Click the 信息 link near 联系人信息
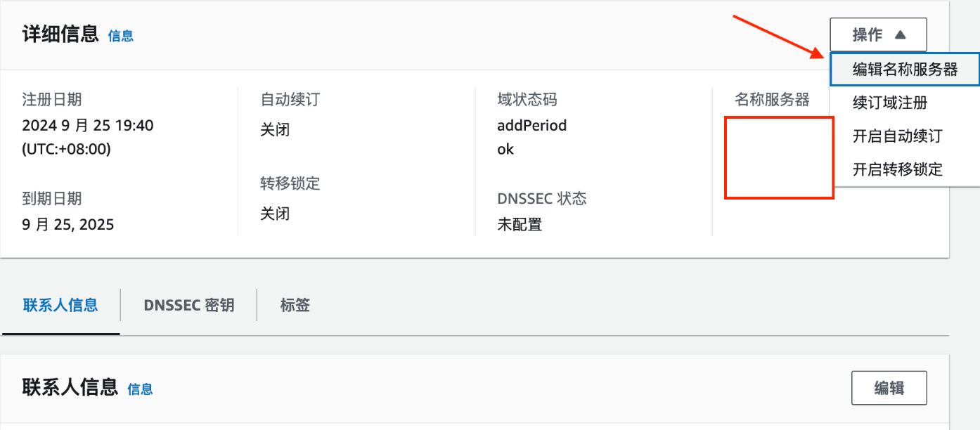The width and height of the screenshot is (980, 430). coord(140,389)
